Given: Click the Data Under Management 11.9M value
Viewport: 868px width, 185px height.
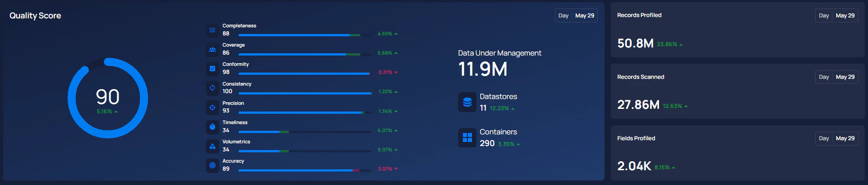Looking at the screenshot, I should coord(483,69).
